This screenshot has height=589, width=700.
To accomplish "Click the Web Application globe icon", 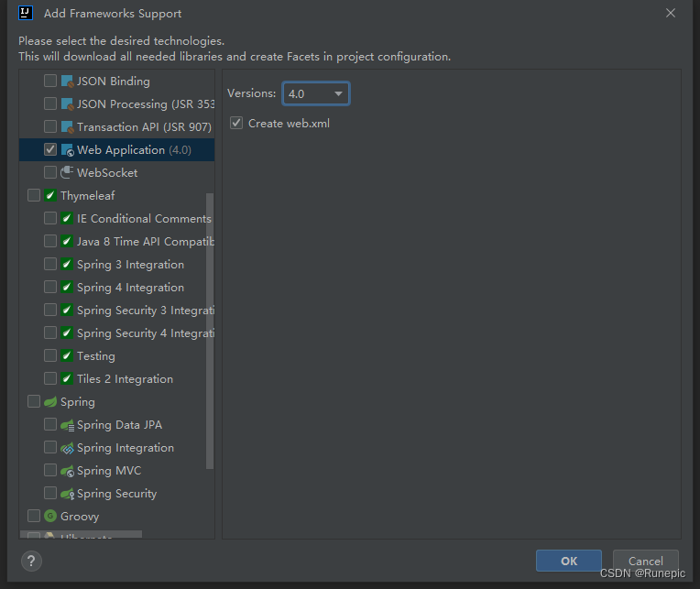I will point(67,150).
